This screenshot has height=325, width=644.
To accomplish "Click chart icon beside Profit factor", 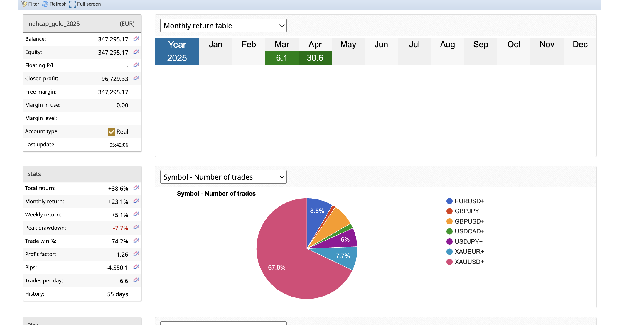I will coord(136,254).
